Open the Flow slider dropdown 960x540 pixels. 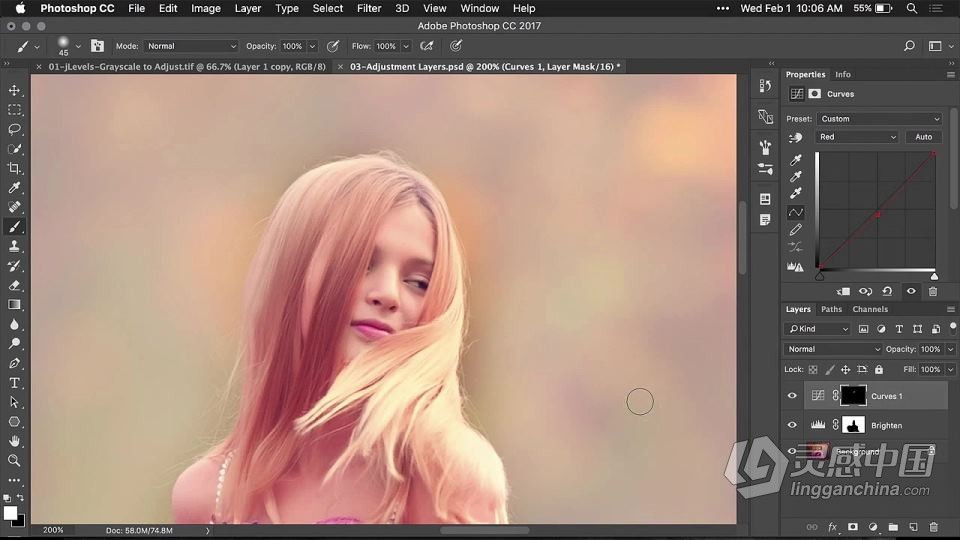(x=405, y=46)
